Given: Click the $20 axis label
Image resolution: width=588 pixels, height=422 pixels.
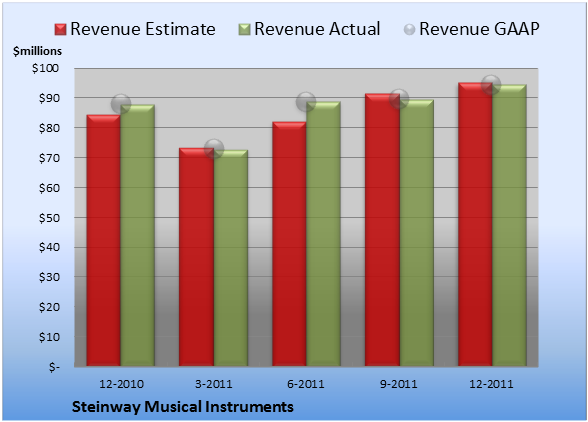Looking at the screenshot, I should click(x=49, y=307).
